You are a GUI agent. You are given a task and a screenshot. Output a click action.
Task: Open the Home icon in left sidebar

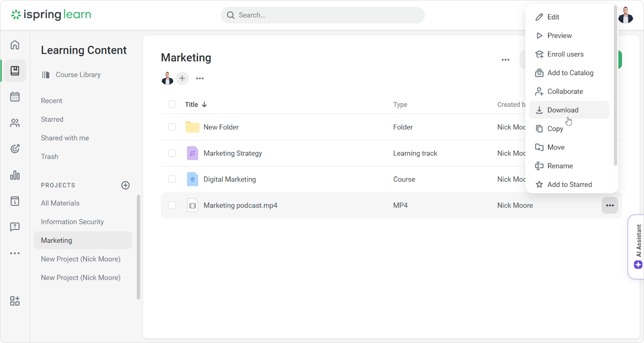(15, 45)
